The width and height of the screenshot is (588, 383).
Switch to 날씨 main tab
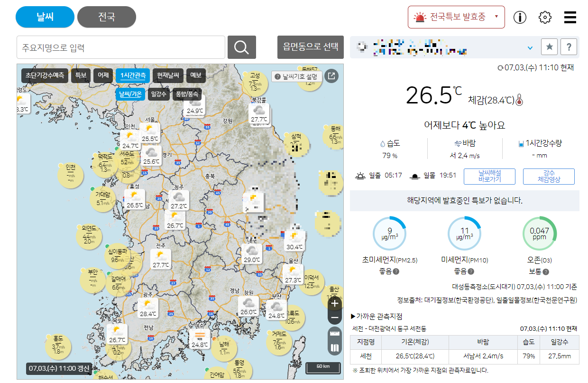point(45,18)
